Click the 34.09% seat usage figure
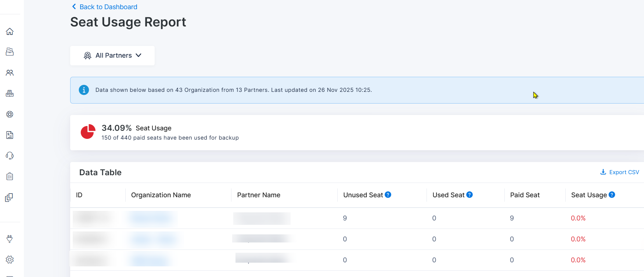The width and height of the screenshot is (644, 277). tap(116, 128)
